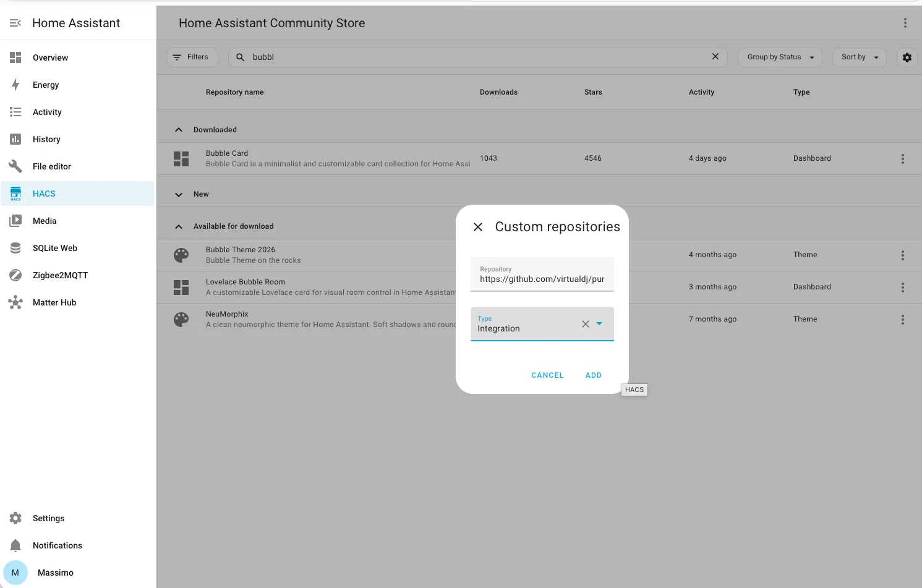The image size is (922, 588).
Task: Open SQLite Web from the sidebar
Action: click(x=77, y=248)
